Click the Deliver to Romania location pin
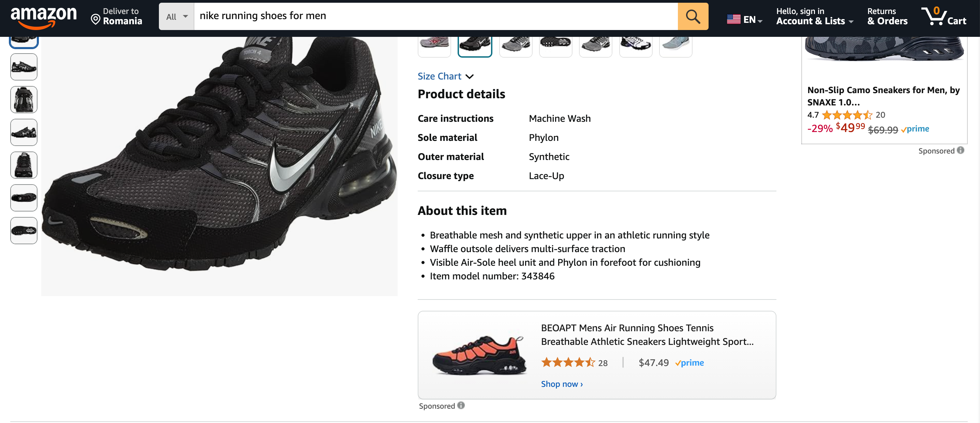 [x=96, y=19]
